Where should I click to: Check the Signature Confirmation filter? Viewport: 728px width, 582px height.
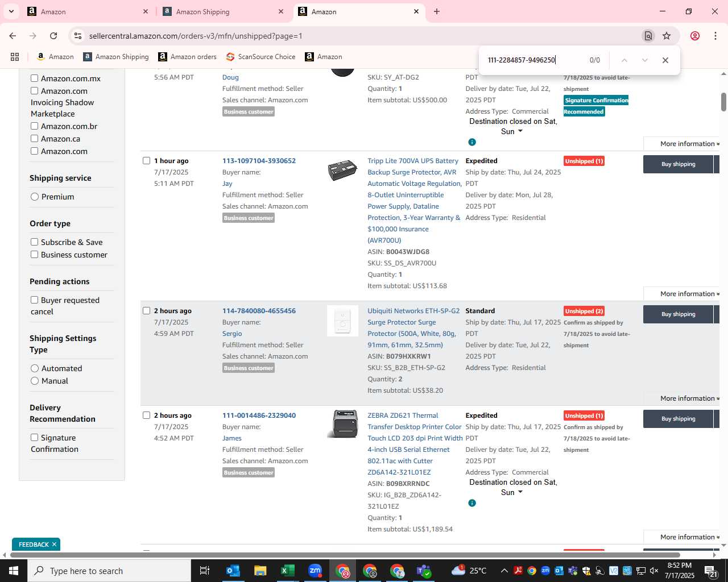(x=35, y=438)
